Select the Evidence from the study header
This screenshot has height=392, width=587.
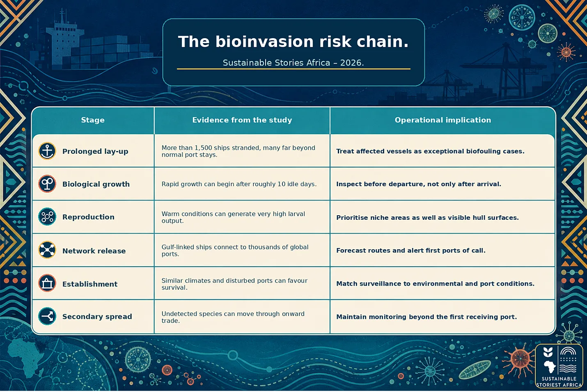[242, 120]
